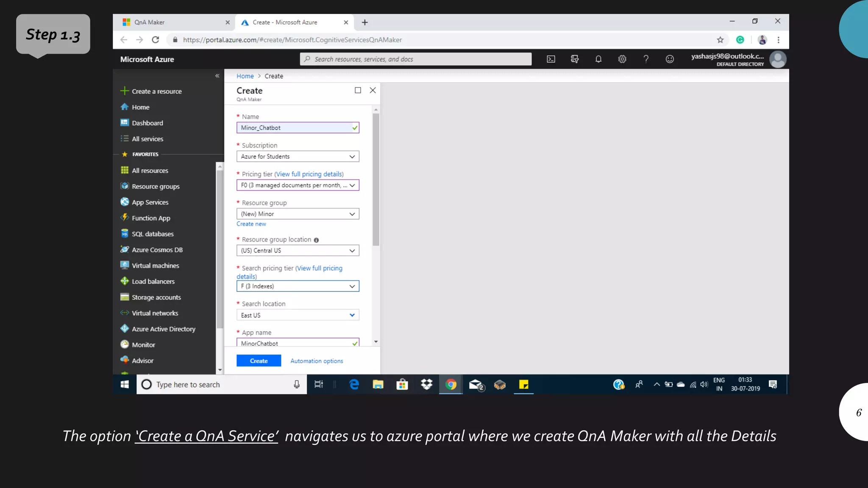Click the App Services globe icon
Screen dimensions: 868x488
point(125,202)
